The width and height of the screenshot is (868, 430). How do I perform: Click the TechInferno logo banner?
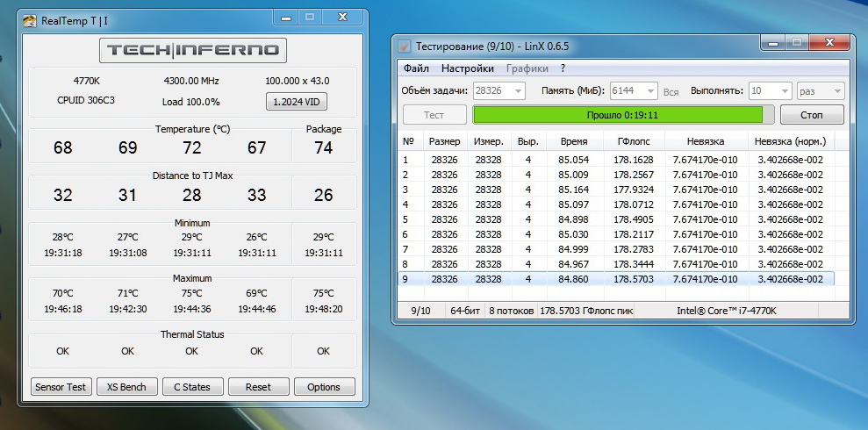pos(192,50)
